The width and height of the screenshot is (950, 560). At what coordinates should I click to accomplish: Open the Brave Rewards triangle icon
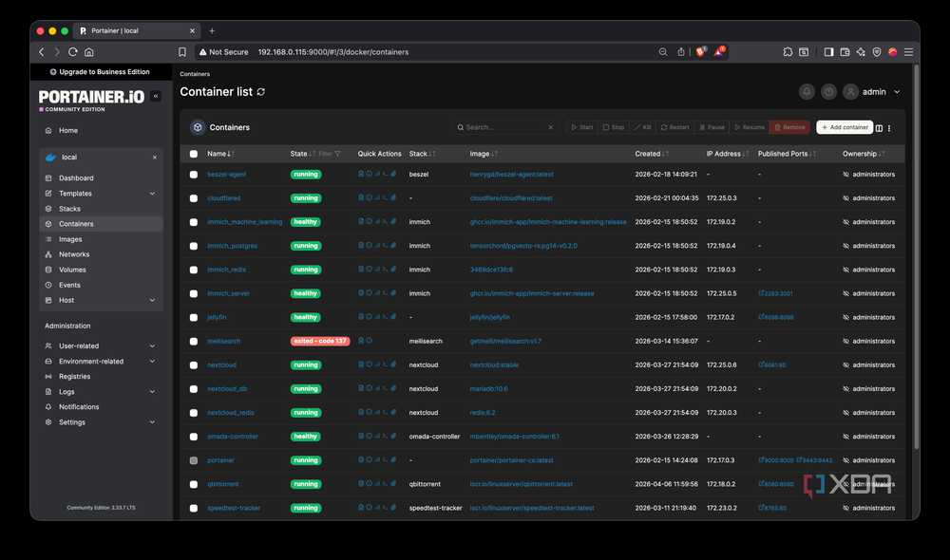coord(719,52)
